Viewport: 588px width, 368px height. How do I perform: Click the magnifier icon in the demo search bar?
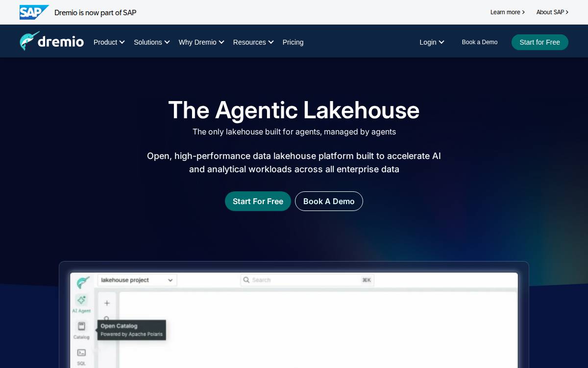(246, 280)
